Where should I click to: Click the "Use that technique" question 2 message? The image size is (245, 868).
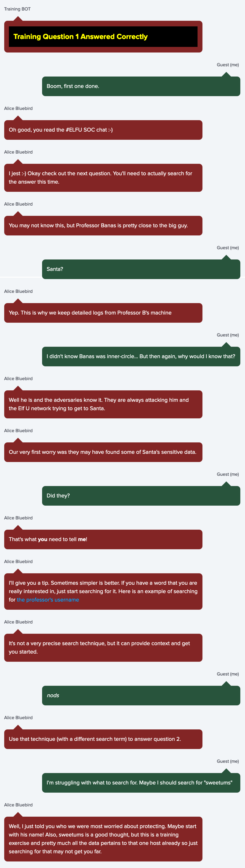pyautogui.click(x=103, y=739)
